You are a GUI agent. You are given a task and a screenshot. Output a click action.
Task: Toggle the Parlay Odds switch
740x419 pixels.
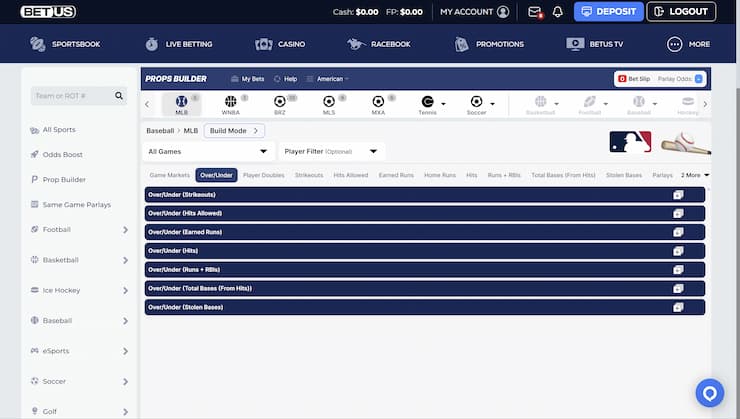[x=699, y=79]
